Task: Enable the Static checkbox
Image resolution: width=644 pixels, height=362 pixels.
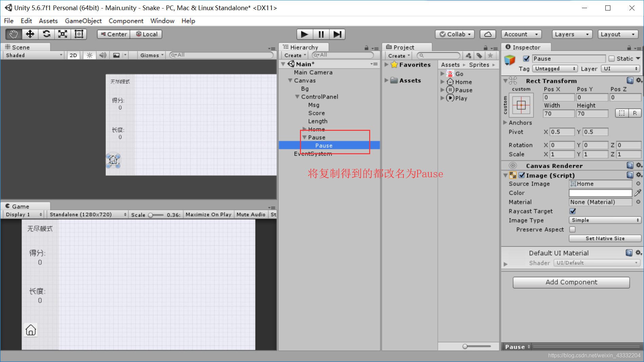Action: [611, 59]
